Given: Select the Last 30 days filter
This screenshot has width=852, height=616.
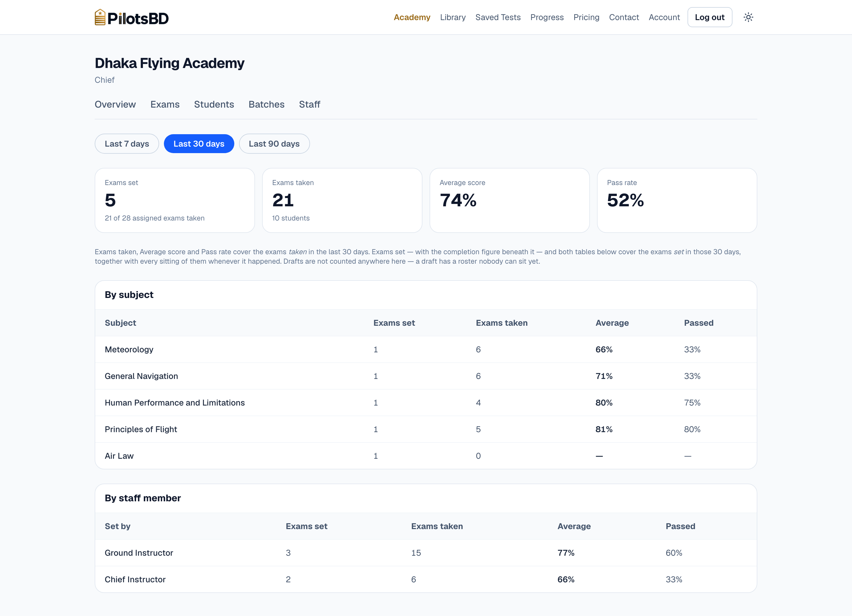Looking at the screenshot, I should tap(199, 144).
